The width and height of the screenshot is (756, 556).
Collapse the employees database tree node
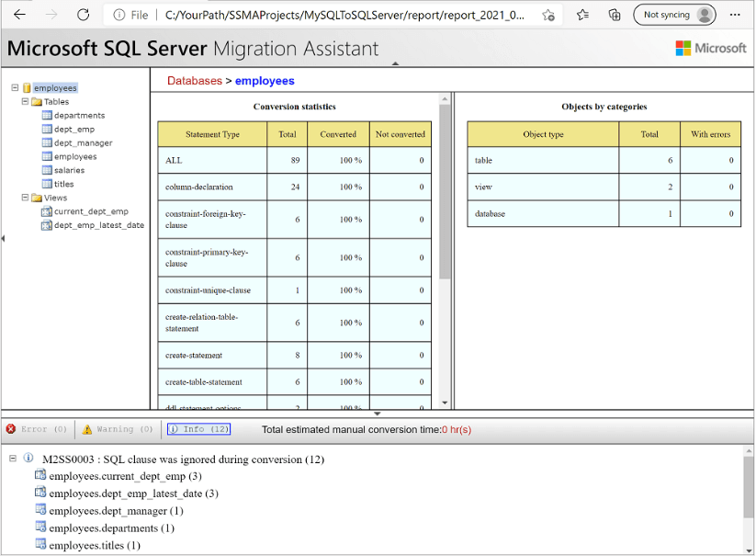[16, 88]
